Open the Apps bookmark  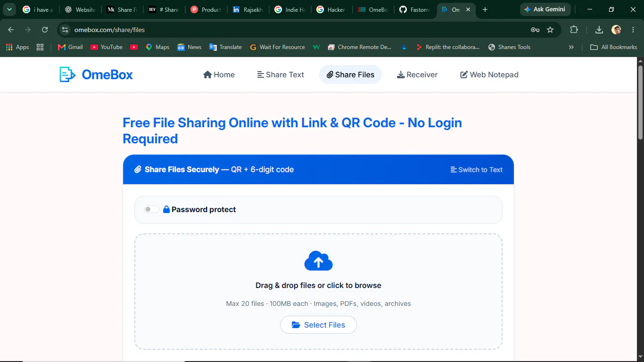point(17,47)
